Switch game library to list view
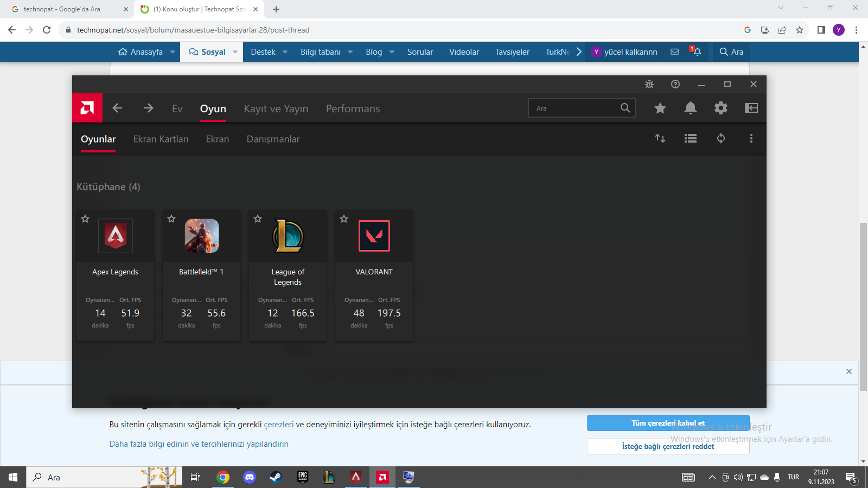This screenshot has width=868, height=488. 691,138
